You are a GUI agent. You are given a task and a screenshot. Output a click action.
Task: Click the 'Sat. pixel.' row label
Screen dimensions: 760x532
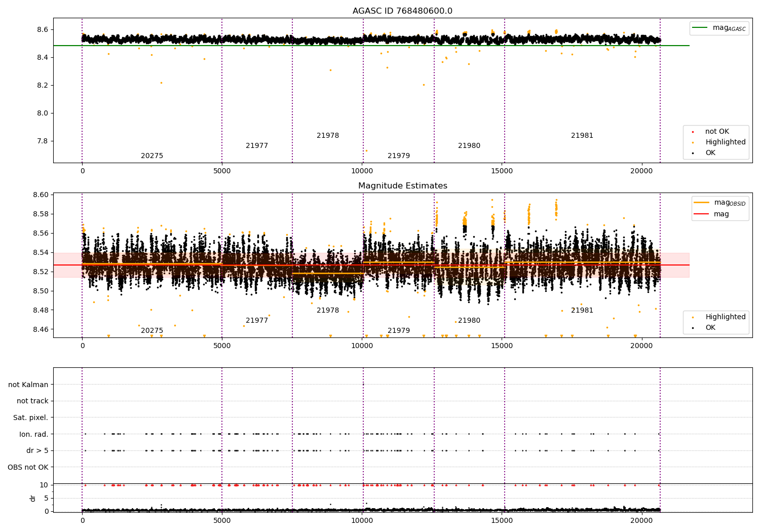tap(31, 417)
